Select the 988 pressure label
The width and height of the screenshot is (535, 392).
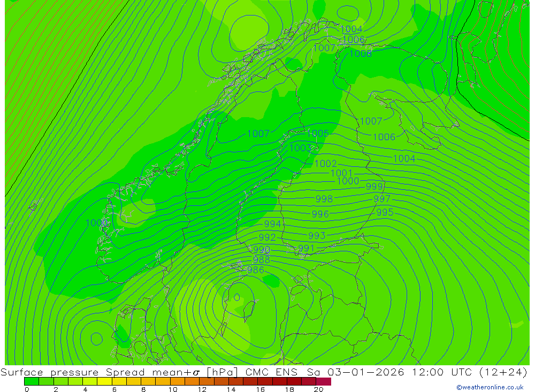point(262,259)
